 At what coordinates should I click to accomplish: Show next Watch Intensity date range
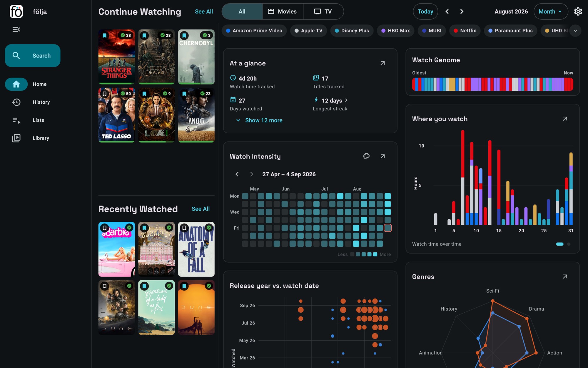point(251,174)
